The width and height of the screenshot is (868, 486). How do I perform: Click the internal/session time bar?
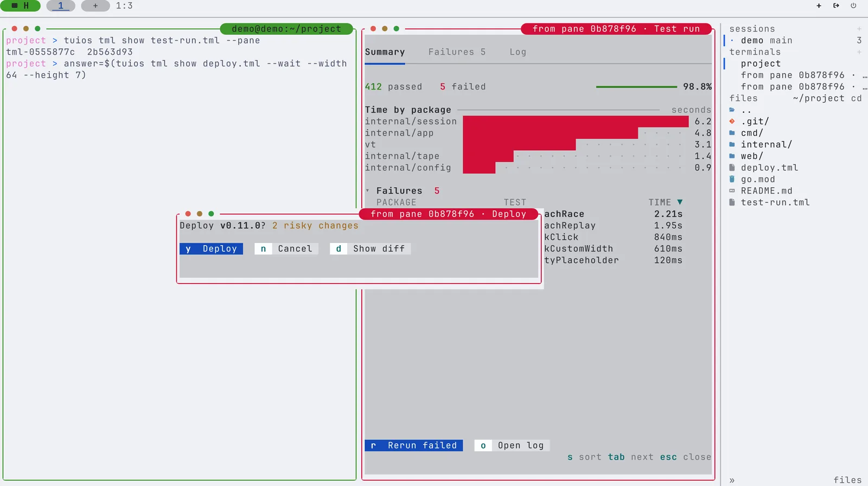(576, 121)
